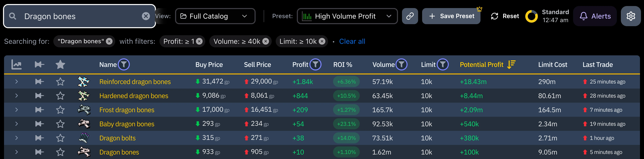
Task: Click the Dragon bolts item icon
Action: (x=84, y=138)
